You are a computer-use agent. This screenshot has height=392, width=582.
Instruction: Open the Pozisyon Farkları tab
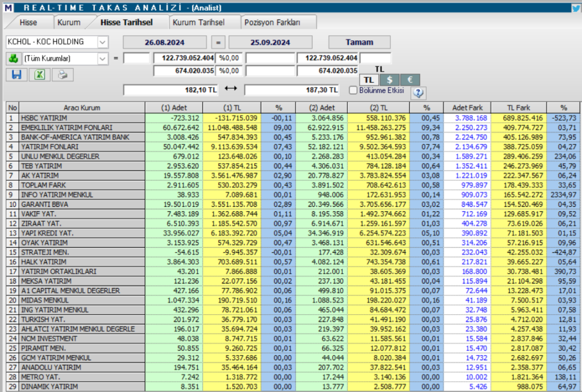(x=272, y=22)
